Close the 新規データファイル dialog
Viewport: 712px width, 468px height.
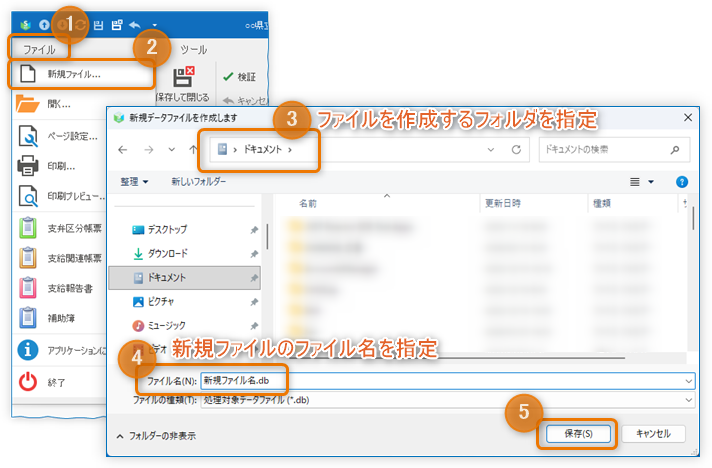tap(688, 118)
